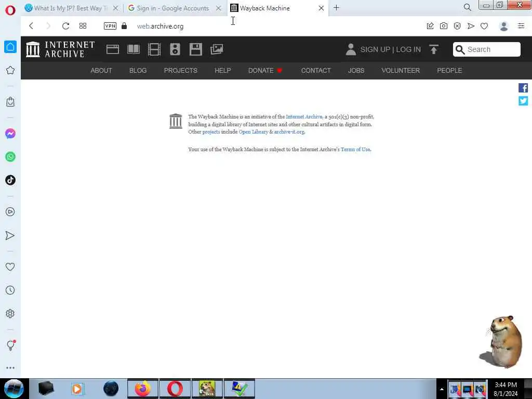Open the sidebar home icon
Screen dimensions: 532x399
click(10, 47)
